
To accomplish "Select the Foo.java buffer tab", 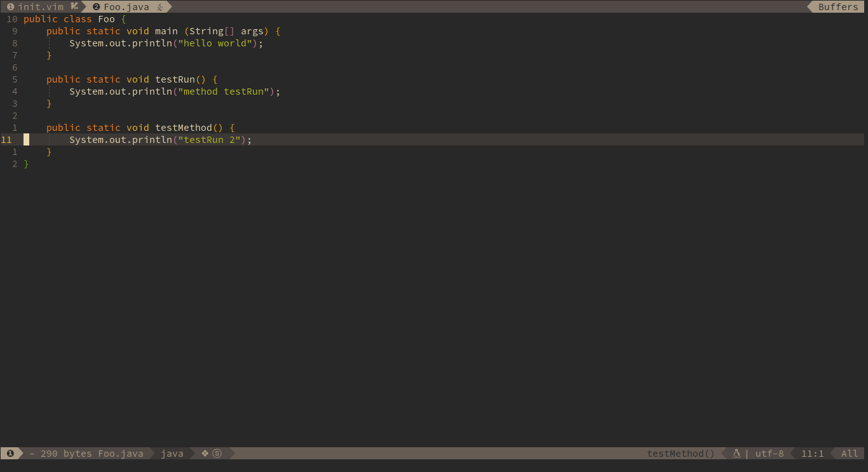I will pos(126,7).
